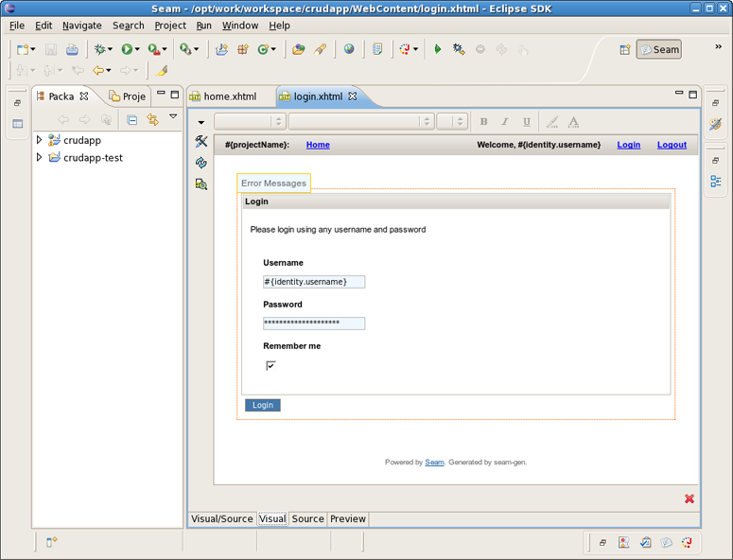
Task: Toggle the Remember me checkbox
Action: coord(271,365)
